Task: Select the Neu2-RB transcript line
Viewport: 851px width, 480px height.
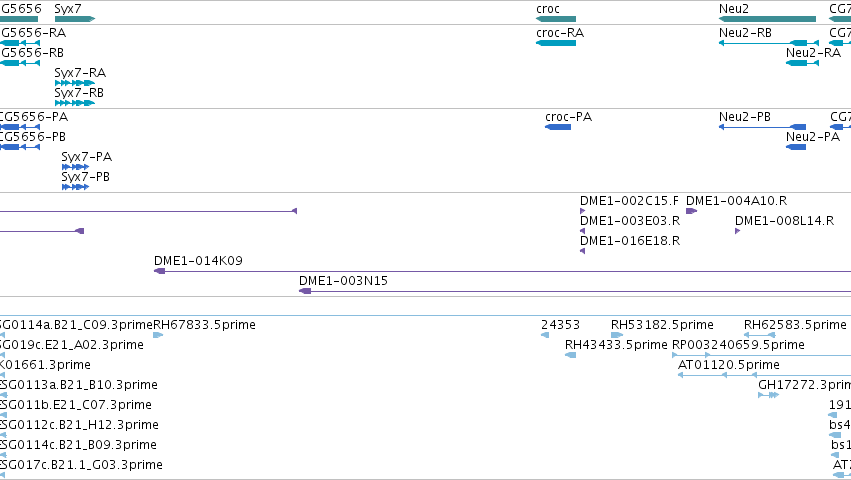Action: [769, 43]
